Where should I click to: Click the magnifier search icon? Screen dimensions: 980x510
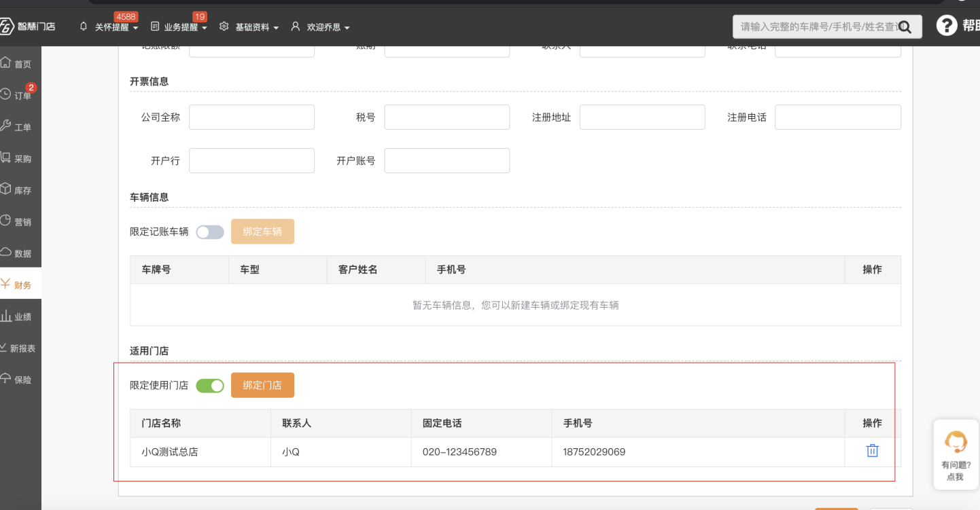(905, 27)
